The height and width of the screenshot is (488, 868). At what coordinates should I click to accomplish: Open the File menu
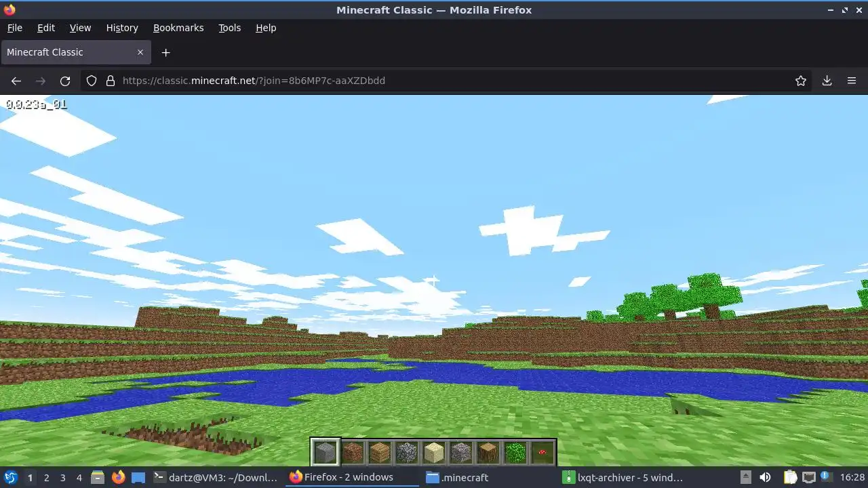(14, 28)
